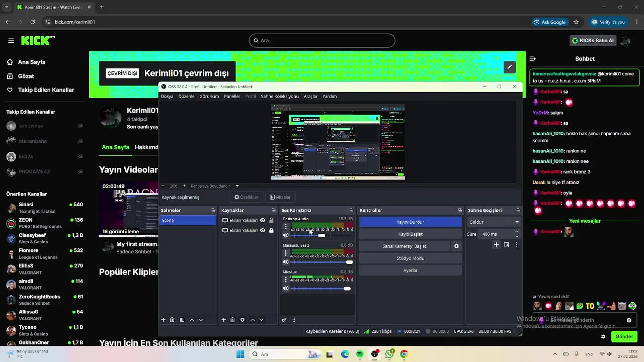Open Dosya menu in OBS
644x362 pixels.
167,97
